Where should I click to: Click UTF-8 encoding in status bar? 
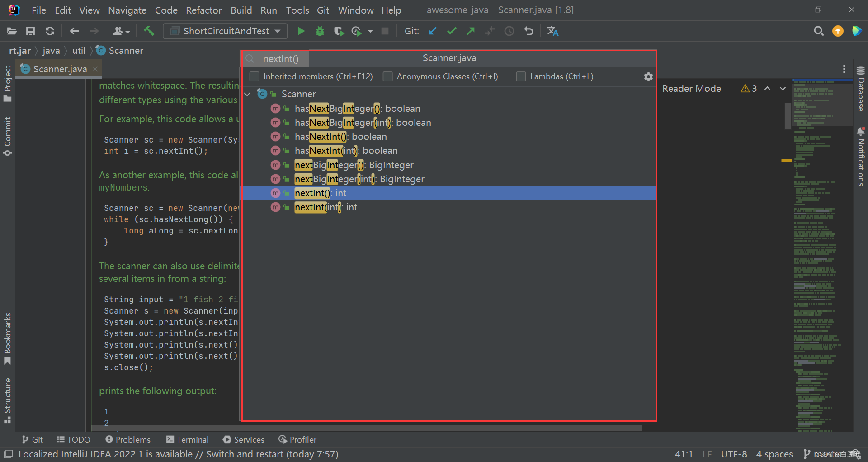734,454
